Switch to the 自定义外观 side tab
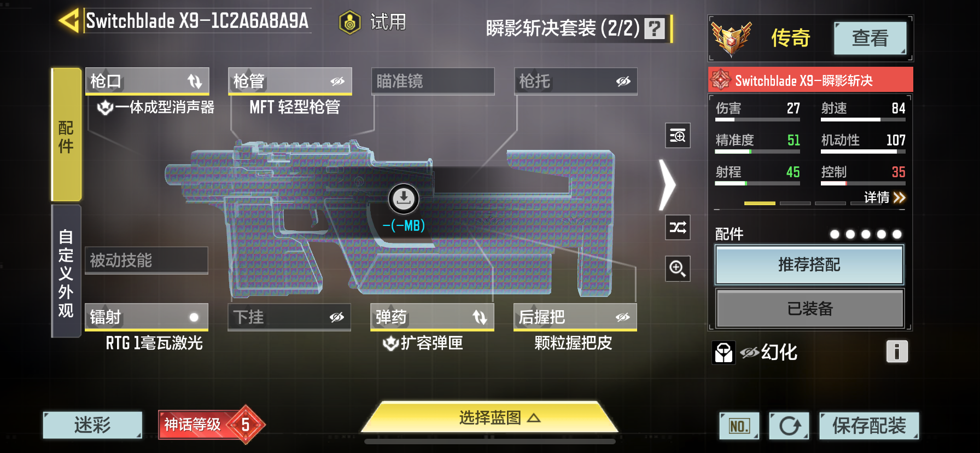 tap(66, 271)
